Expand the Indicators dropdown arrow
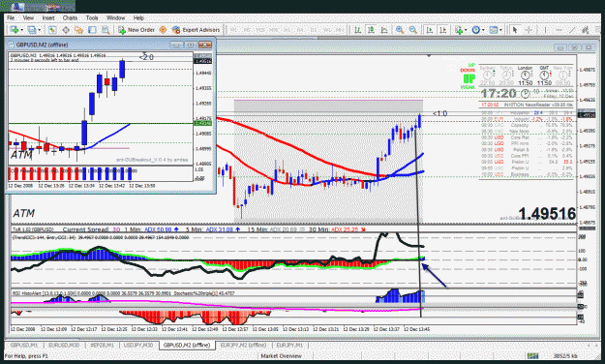The width and height of the screenshot is (605, 364). [466, 30]
